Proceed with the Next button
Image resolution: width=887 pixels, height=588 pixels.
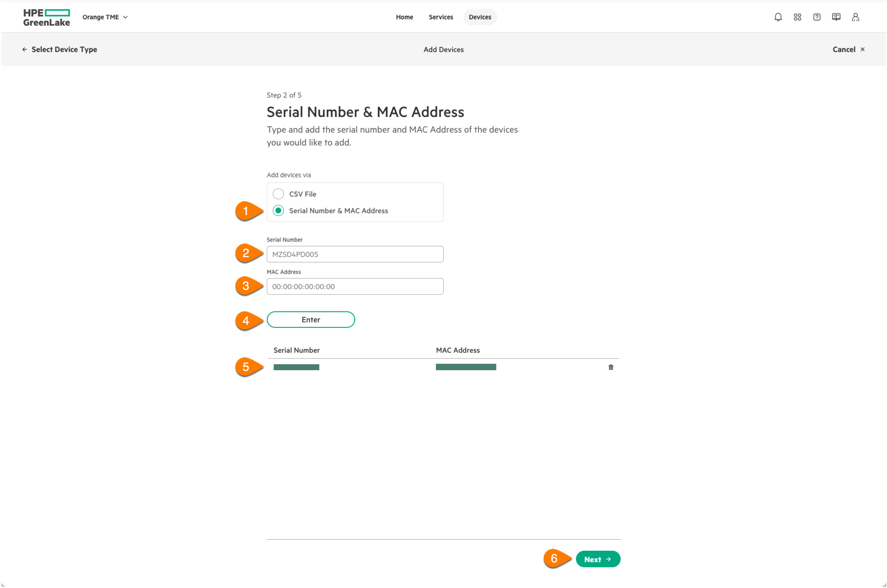[598, 559]
